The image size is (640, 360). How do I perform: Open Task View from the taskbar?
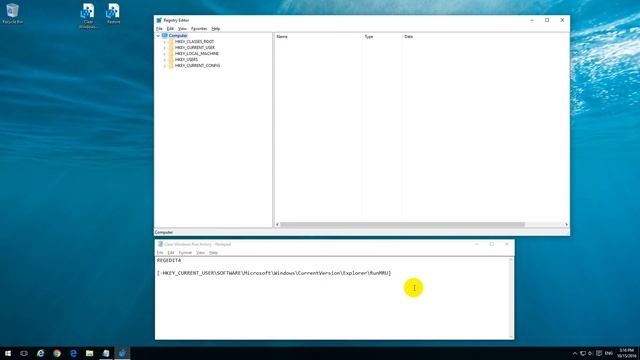coord(24,353)
